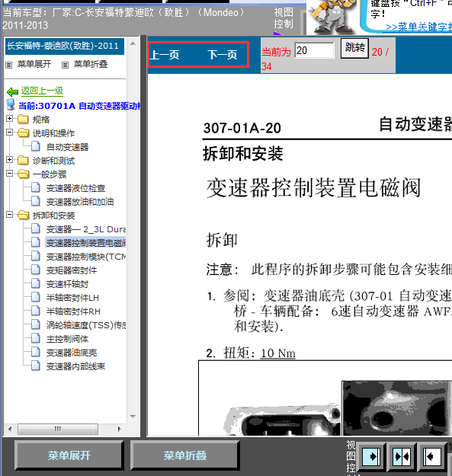Click green back arrow icon
The height and width of the screenshot is (476, 452).
click(12, 91)
